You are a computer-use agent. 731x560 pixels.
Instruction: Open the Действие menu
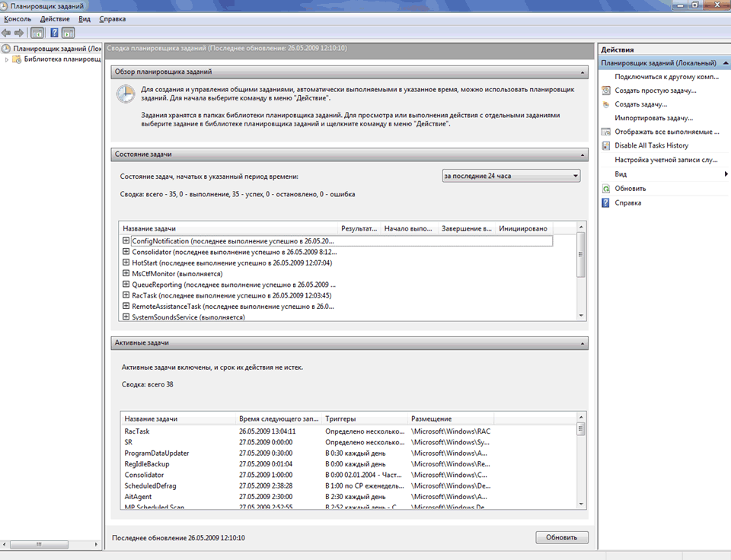(54, 18)
